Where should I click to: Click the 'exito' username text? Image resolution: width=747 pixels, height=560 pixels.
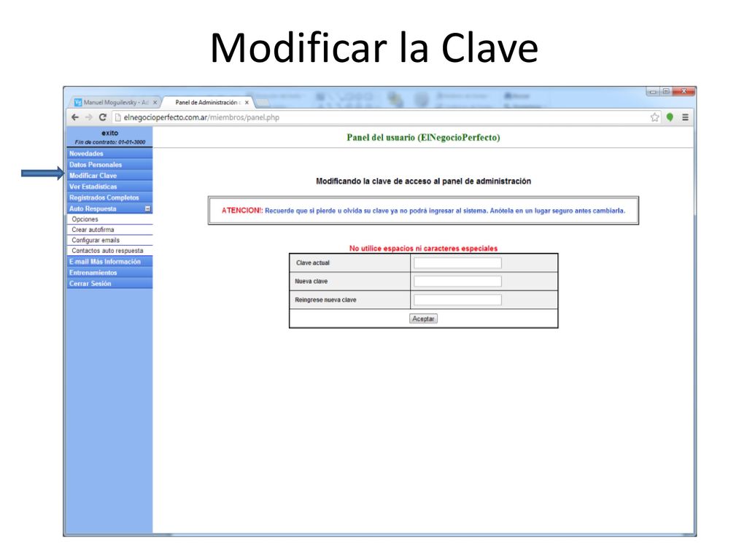click(x=109, y=133)
